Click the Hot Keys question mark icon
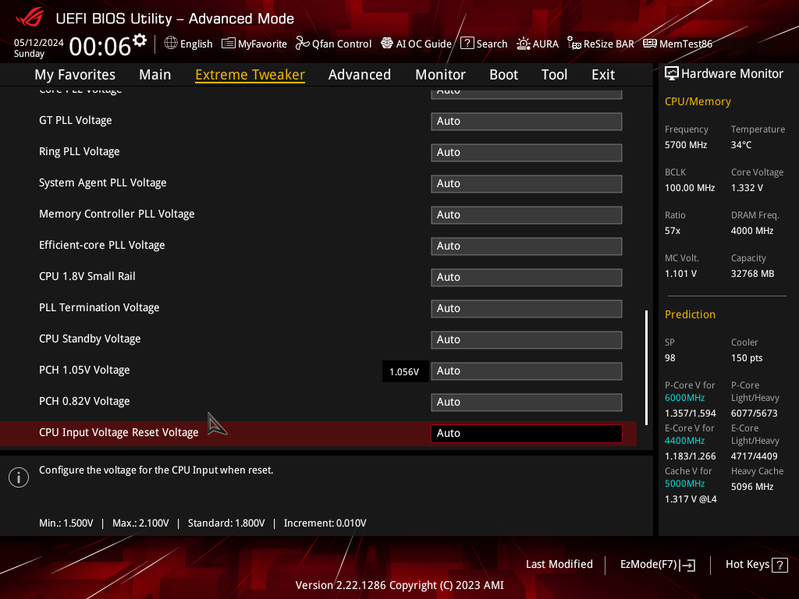This screenshot has height=599, width=799. 780,565
